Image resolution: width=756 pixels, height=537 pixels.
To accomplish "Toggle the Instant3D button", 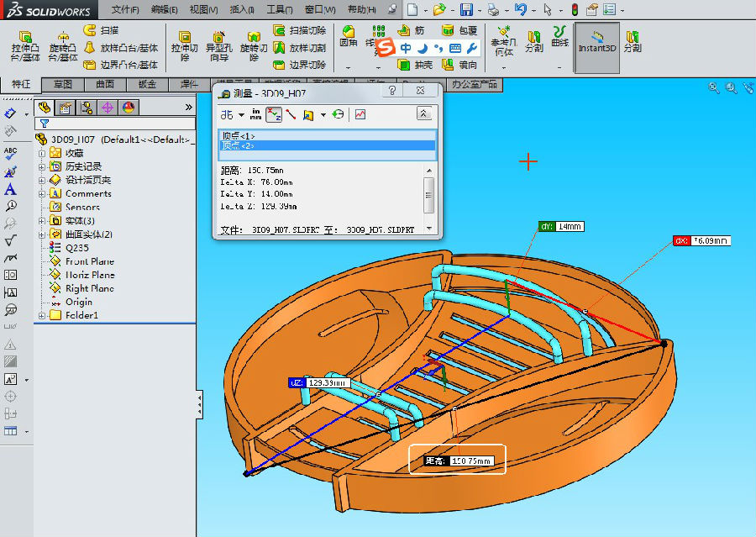I will pyautogui.click(x=597, y=43).
